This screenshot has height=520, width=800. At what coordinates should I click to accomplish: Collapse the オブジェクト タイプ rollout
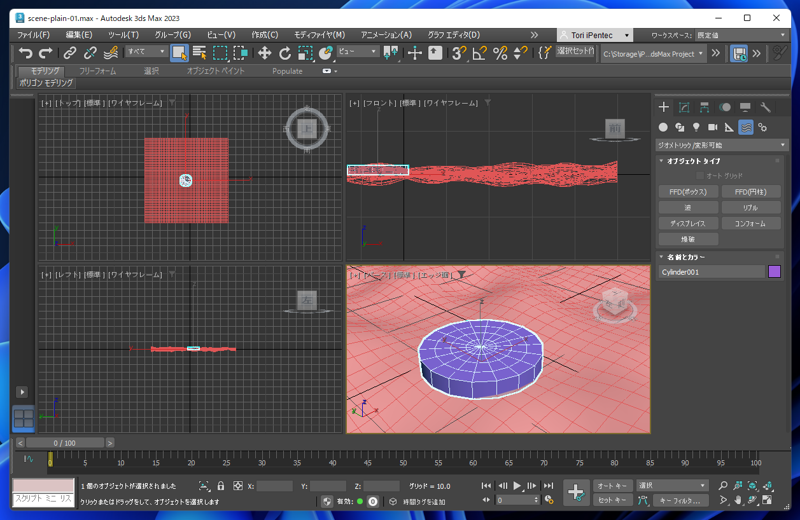(x=693, y=161)
